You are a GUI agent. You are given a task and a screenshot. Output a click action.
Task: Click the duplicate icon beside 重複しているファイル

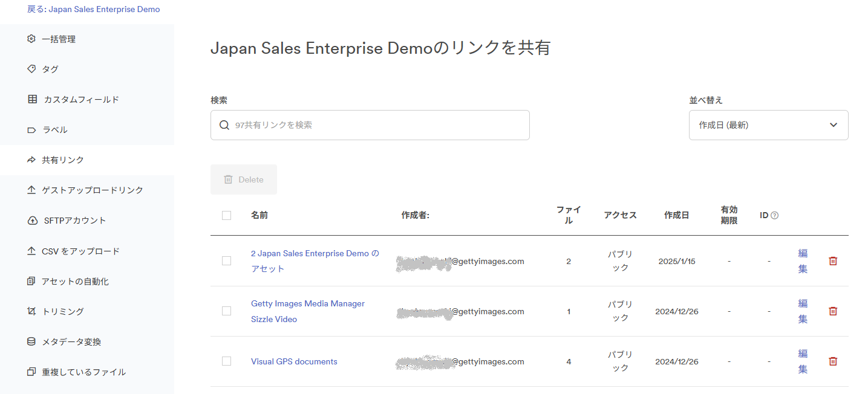(31, 372)
